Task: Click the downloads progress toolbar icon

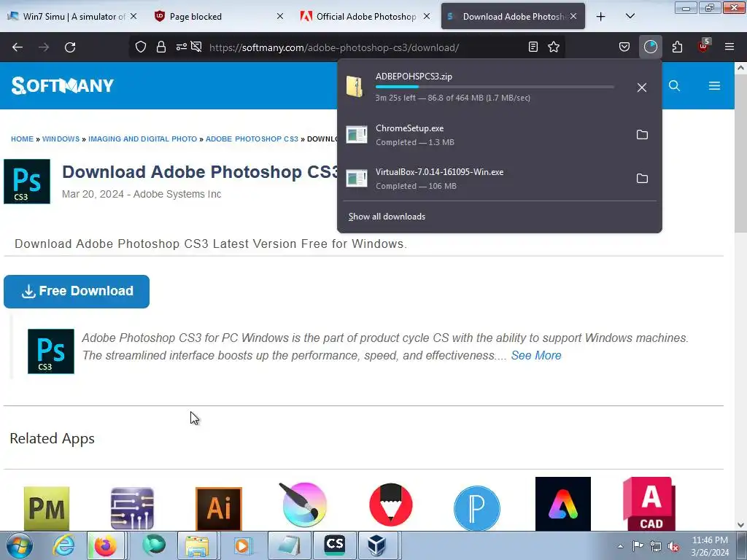Action: pos(650,47)
